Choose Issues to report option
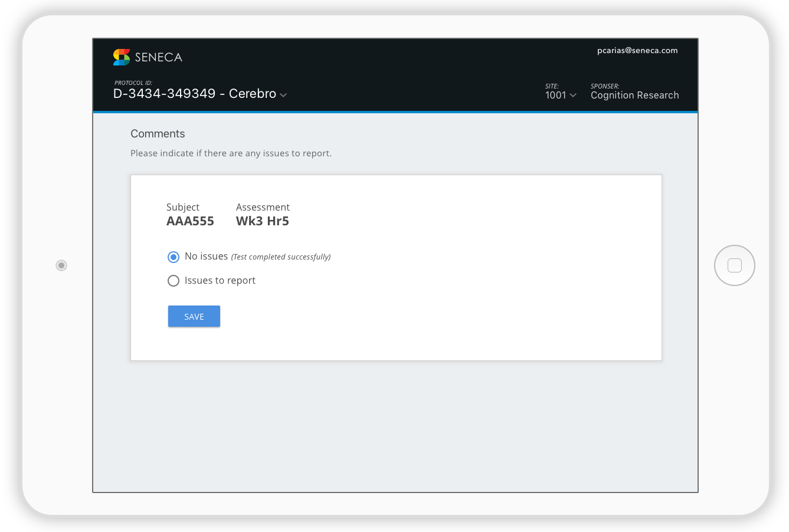 (173, 281)
